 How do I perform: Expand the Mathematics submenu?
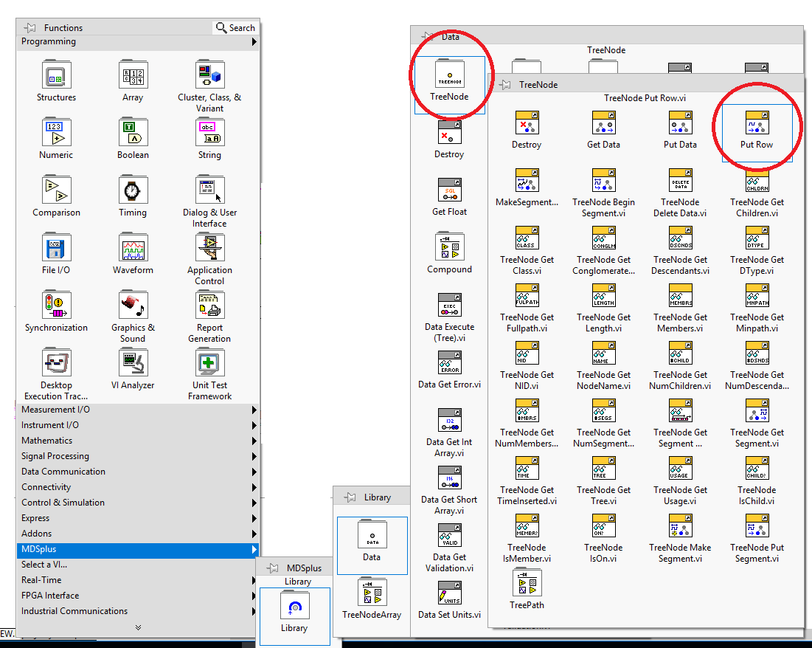[46, 441]
